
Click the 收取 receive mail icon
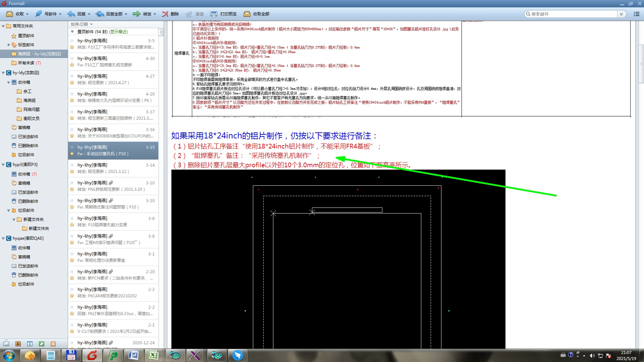(x=10, y=14)
